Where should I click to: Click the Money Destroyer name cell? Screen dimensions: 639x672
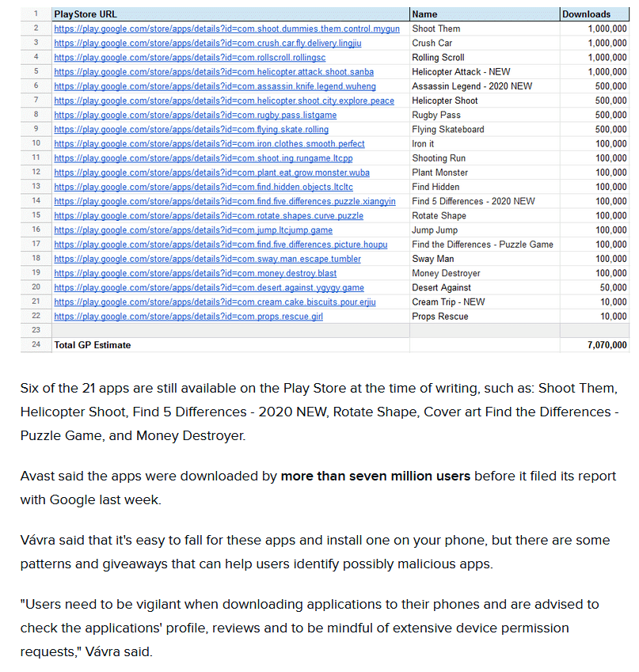485,273
